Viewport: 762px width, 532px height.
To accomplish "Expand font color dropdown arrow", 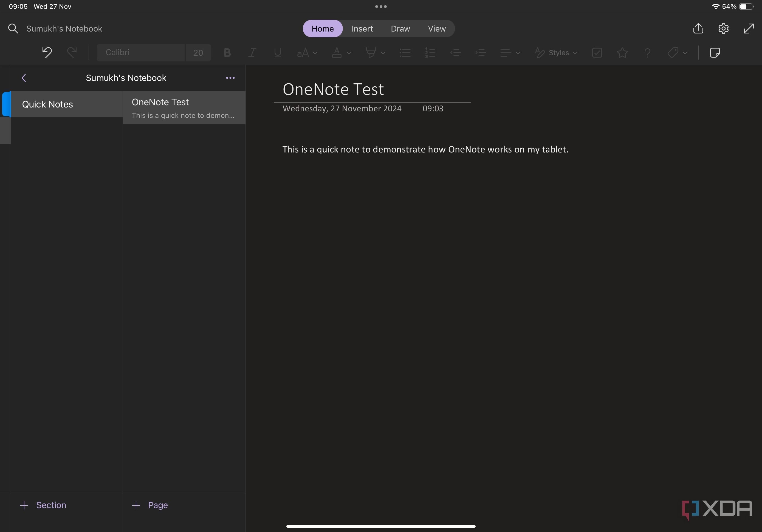I will (349, 53).
